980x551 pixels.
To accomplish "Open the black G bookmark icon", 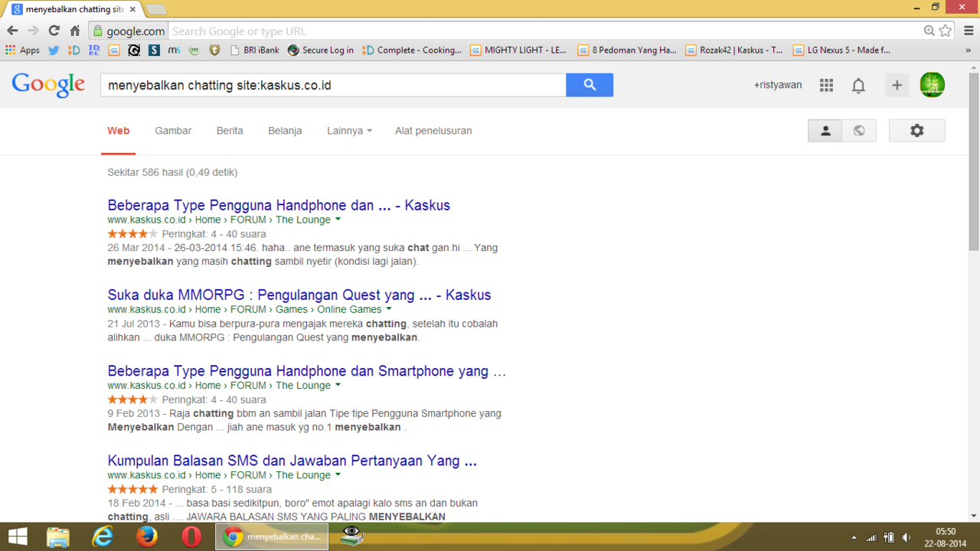I will point(134,50).
